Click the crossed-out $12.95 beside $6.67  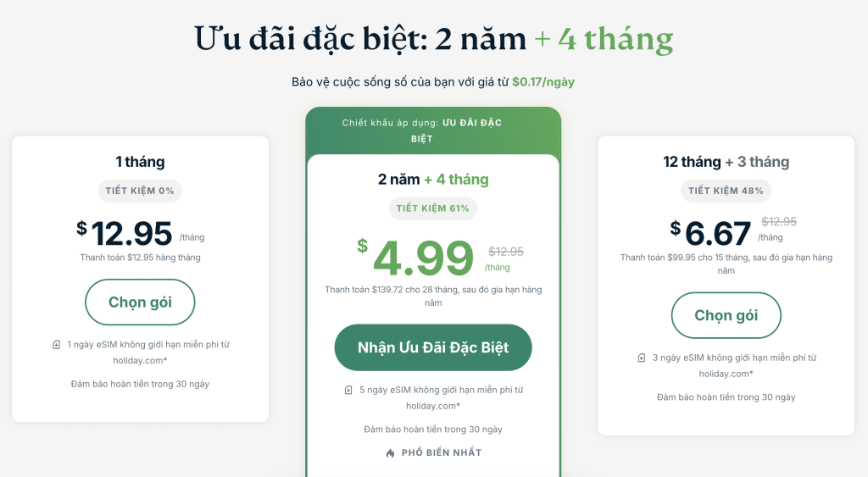pos(779,222)
